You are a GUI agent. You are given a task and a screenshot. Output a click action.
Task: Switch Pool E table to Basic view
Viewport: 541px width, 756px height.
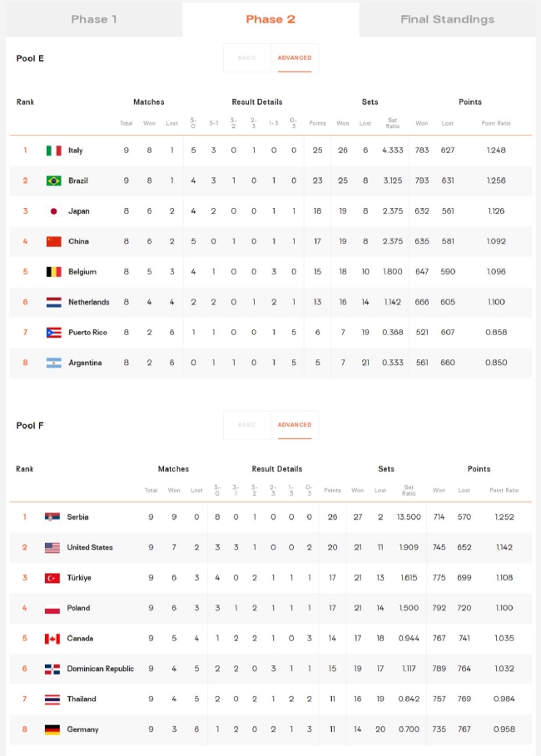click(247, 58)
